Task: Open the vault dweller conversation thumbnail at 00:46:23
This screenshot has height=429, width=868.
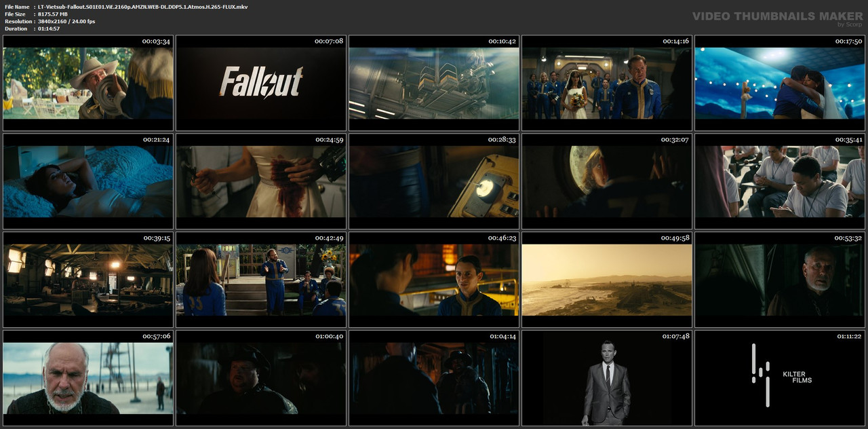Action: 434,280
